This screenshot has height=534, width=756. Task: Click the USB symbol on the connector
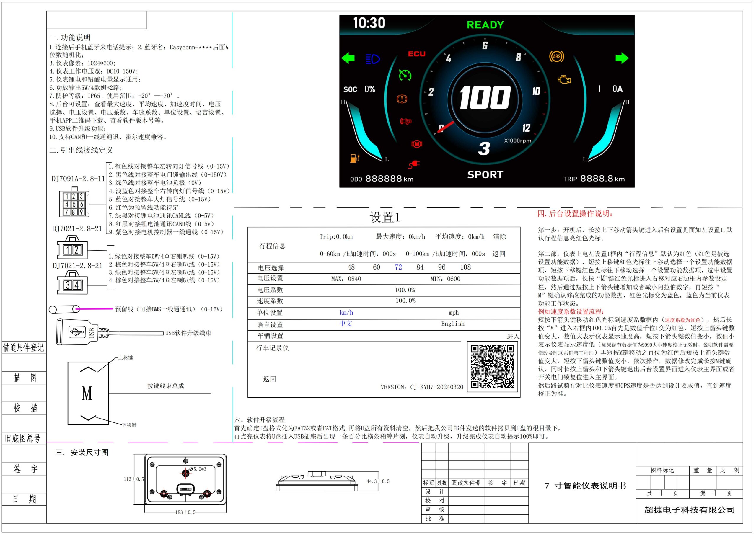click(77, 332)
